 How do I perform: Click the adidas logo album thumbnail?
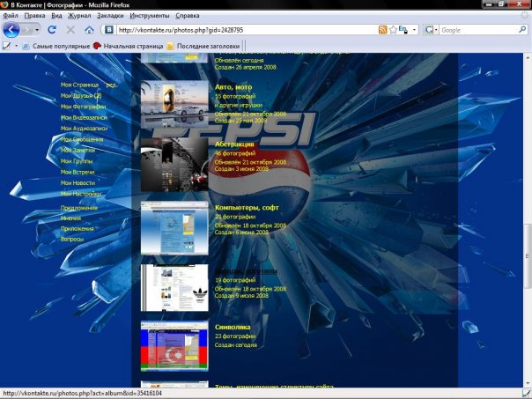[174, 288]
